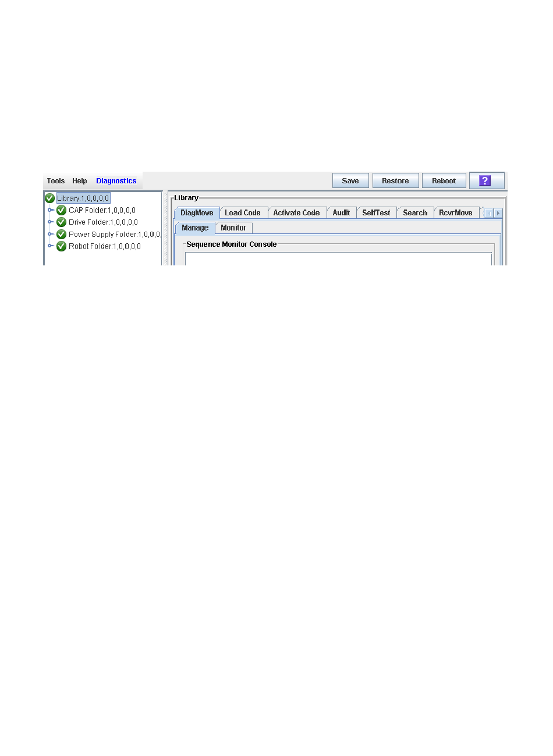The image size is (553, 756).
Task: Select the Monitor sub-tab
Action: pyautogui.click(x=233, y=228)
